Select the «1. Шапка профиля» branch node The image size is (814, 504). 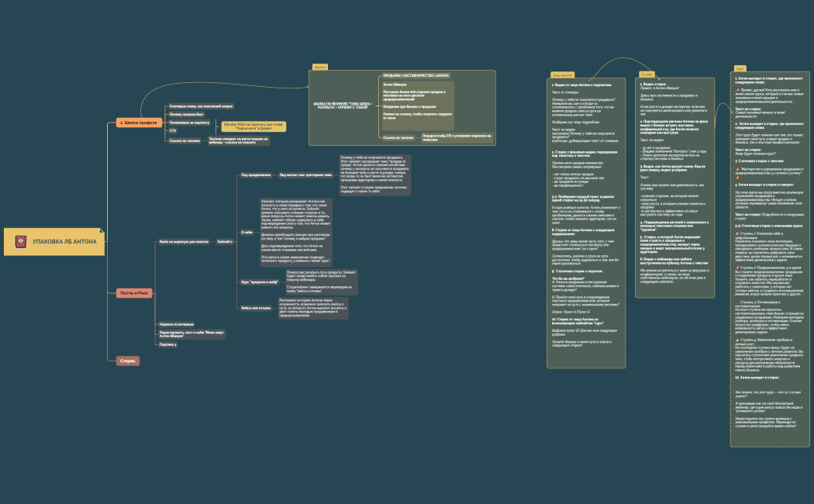[x=138, y=123]
